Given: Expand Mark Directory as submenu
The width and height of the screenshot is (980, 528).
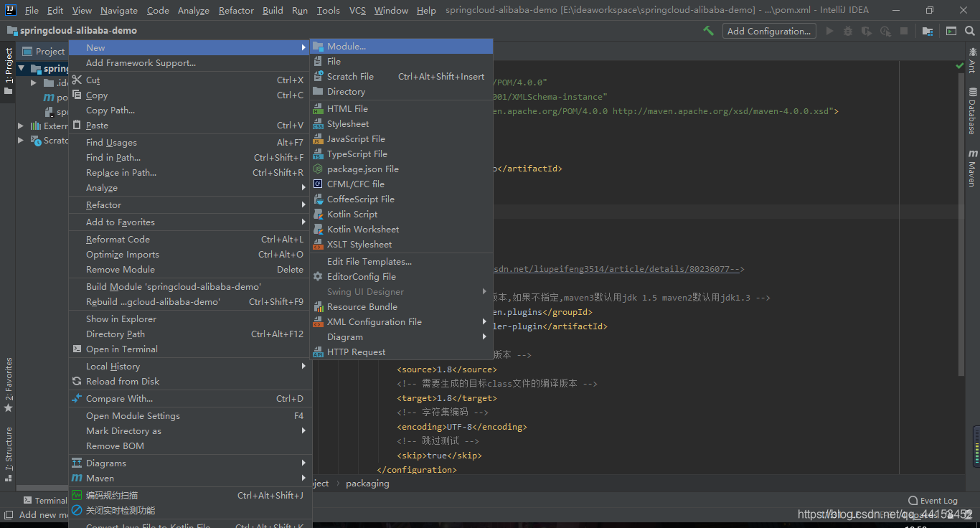Looking at the screenshot, I should tap(190, 430).
